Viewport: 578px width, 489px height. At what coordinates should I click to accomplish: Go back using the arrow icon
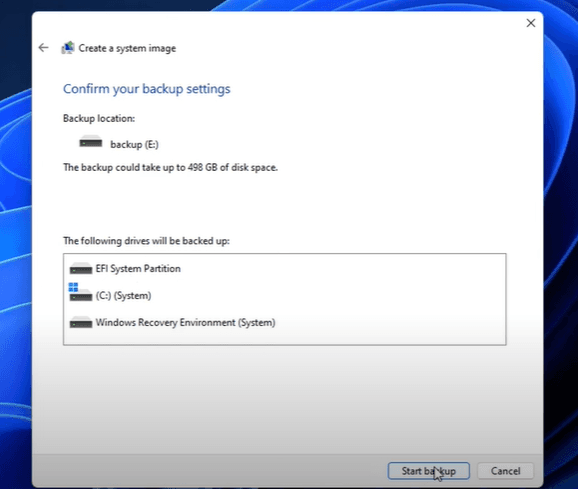[43, 48]
